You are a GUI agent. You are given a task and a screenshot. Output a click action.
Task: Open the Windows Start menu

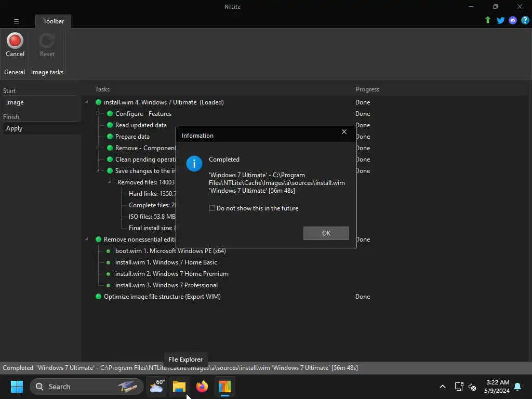click(x=17, y=387)
